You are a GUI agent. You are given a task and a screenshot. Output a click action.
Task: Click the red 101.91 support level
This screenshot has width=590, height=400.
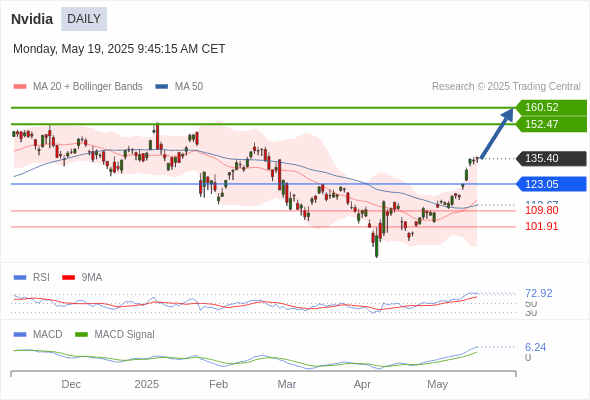tap(541, 227)
